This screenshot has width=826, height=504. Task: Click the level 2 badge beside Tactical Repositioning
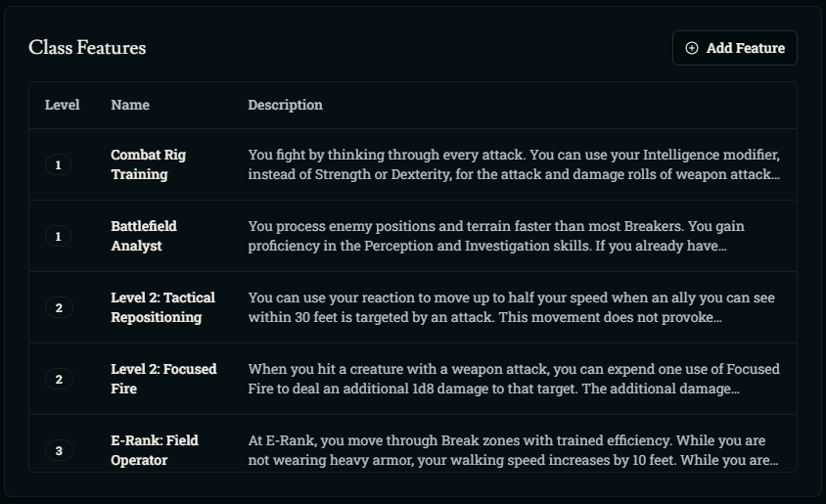(59, 307)
